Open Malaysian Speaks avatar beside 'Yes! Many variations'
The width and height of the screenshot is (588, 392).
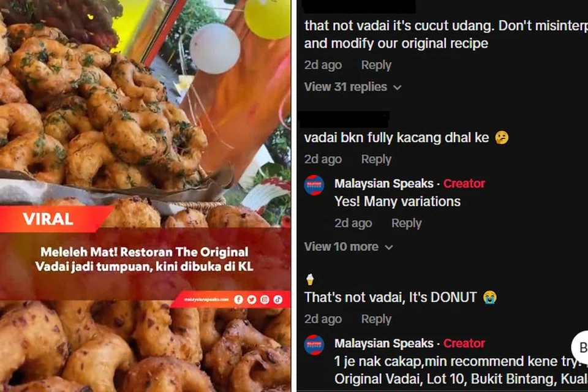click(x=314, y=185)
